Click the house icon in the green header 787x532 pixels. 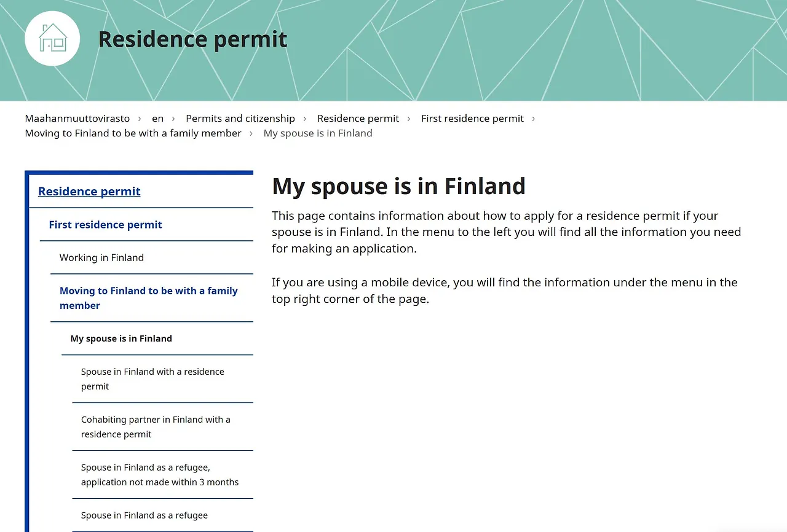52,38
